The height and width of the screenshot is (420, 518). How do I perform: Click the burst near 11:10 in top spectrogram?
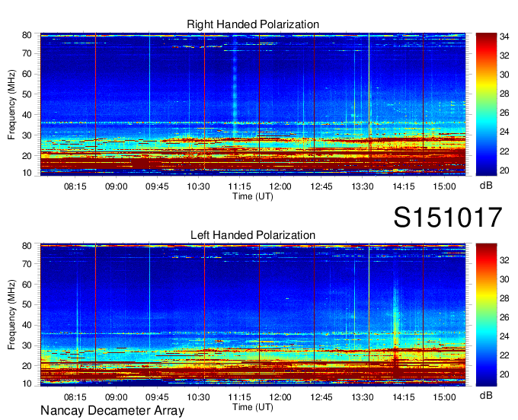(235, 87)
